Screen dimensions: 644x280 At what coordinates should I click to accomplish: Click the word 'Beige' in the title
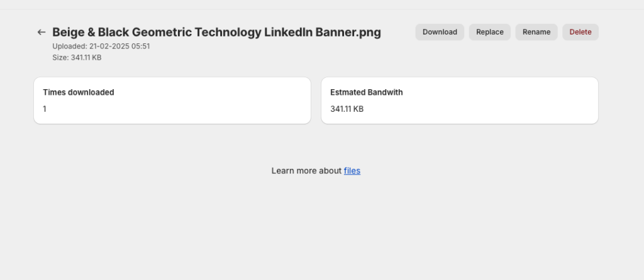click(x=69, y=32)
